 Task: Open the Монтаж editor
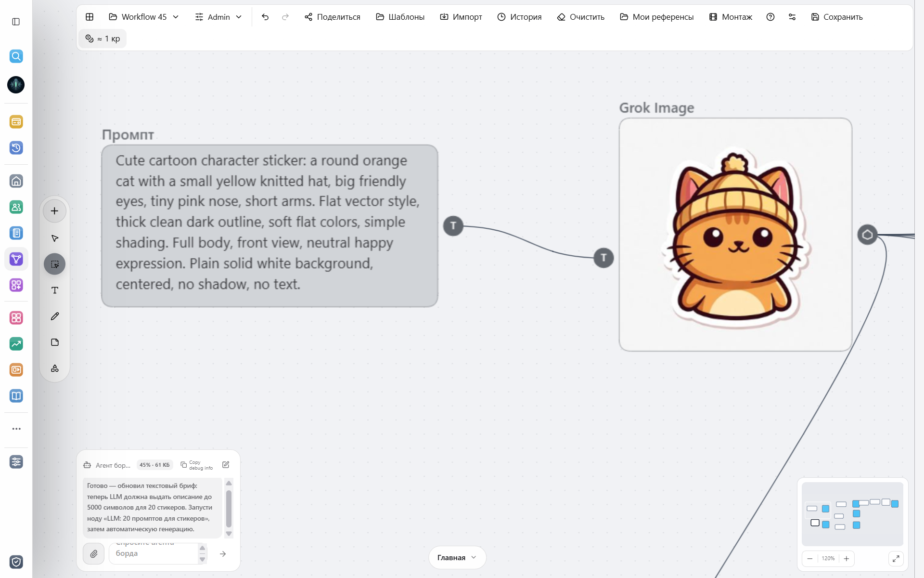731,17
